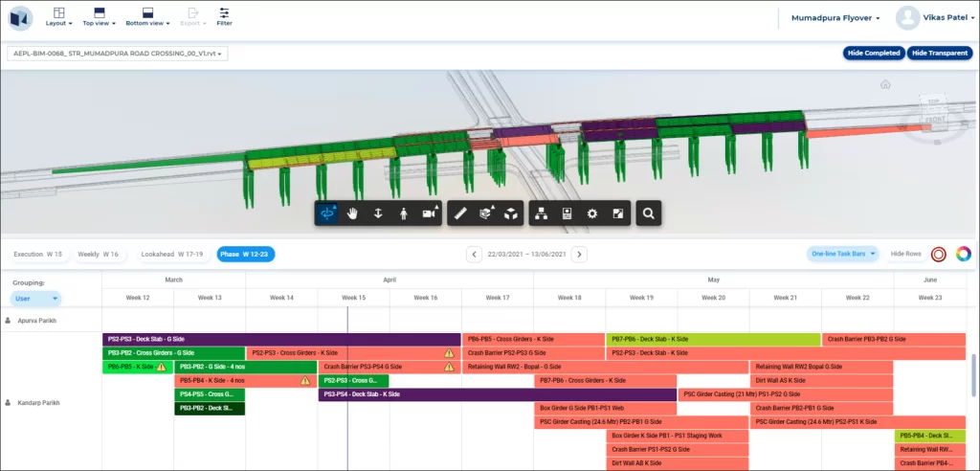Expand the Mumadpura Flyover project dropdown
Viewport: 980px width, 471px height.
click(x=835, y=17)
